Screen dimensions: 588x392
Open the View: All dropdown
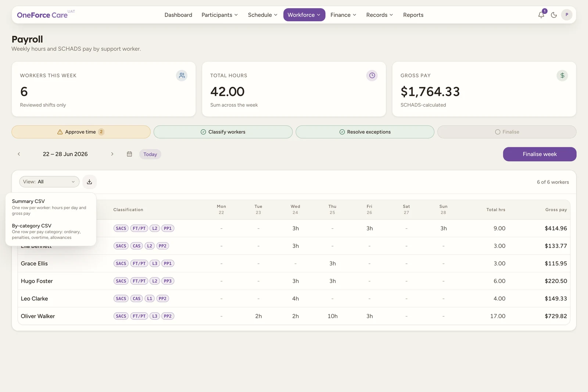[49, 181]
